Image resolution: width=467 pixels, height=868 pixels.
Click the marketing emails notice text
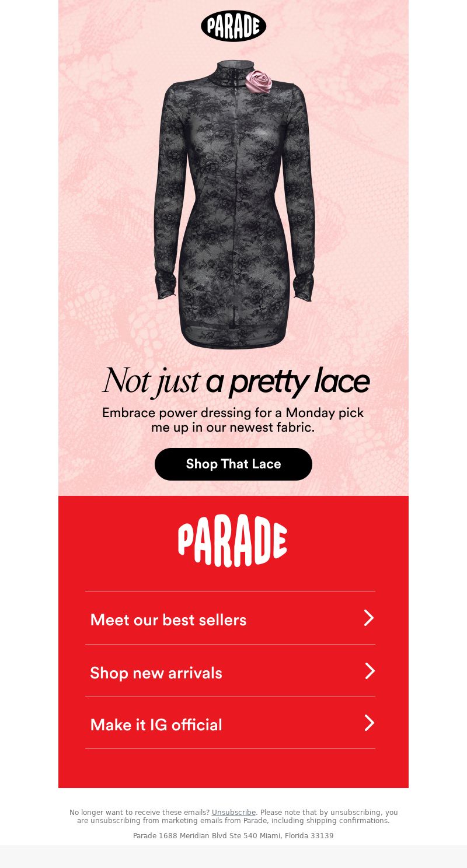point(233,817)
